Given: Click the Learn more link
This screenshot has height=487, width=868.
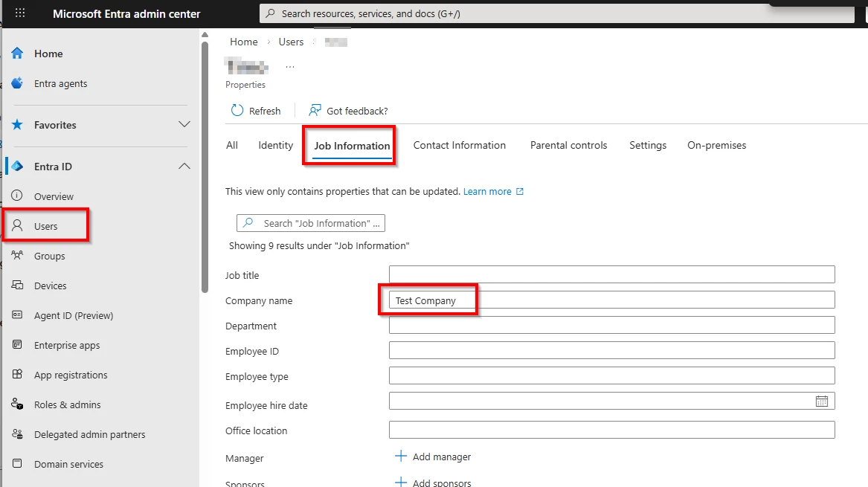Looking at the screenshot, I should [488, 191].
